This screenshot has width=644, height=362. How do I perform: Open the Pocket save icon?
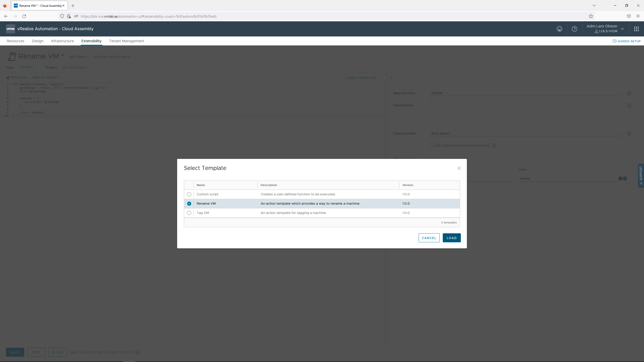click(x=629, y=16)
